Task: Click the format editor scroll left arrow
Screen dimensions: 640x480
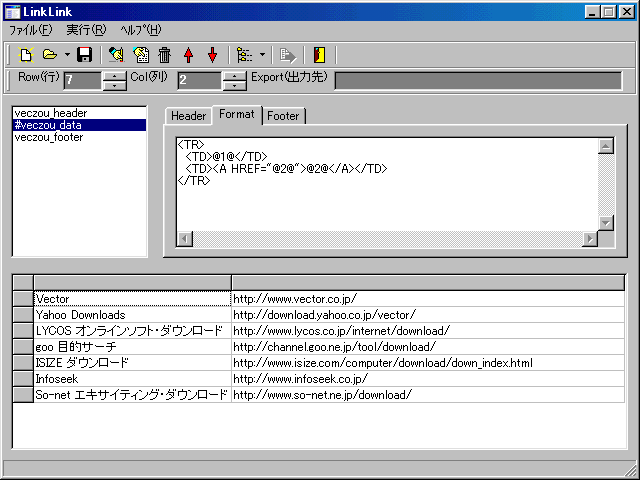Action: click(185, 239)
